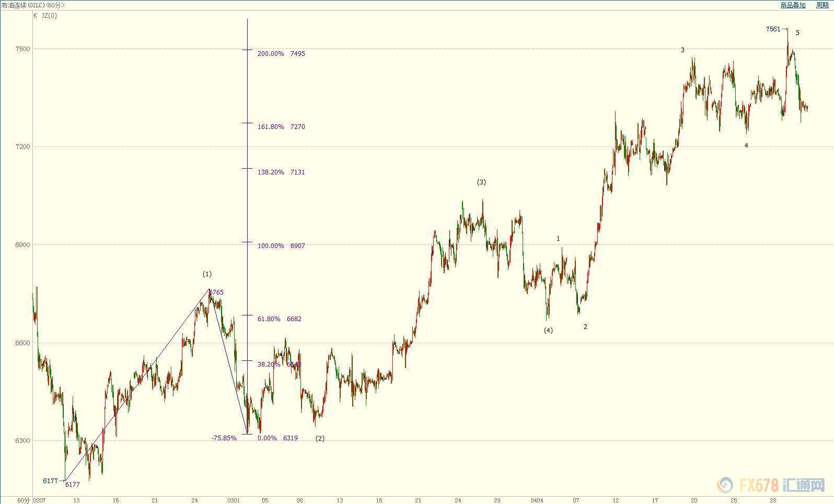This screenshot has height=504, width=834.
Task: Select Fibonacci level 100.00% 6907
Action: 281,246
